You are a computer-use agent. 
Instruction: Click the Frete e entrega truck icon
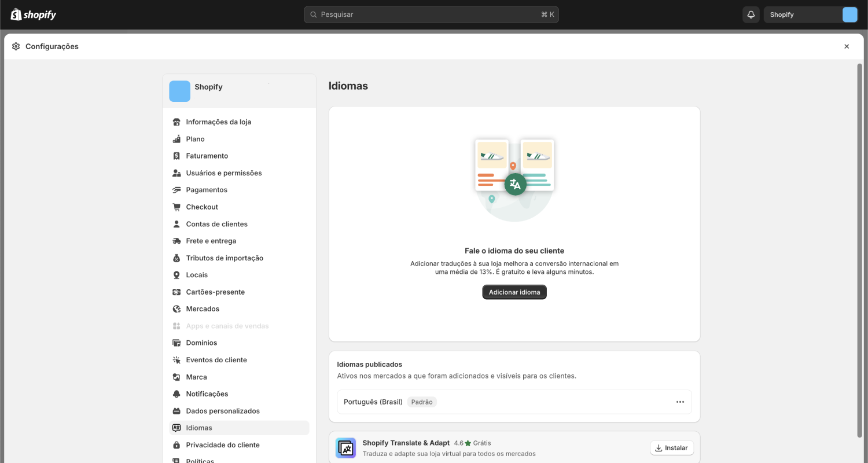176,241
